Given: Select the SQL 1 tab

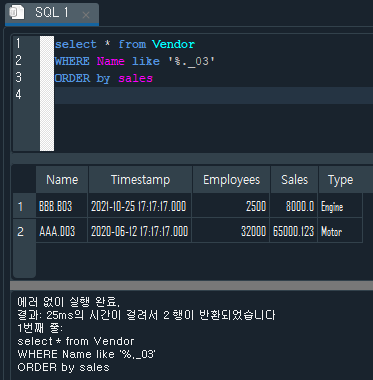Looking at the screenshot, I should tap(52, 14).
